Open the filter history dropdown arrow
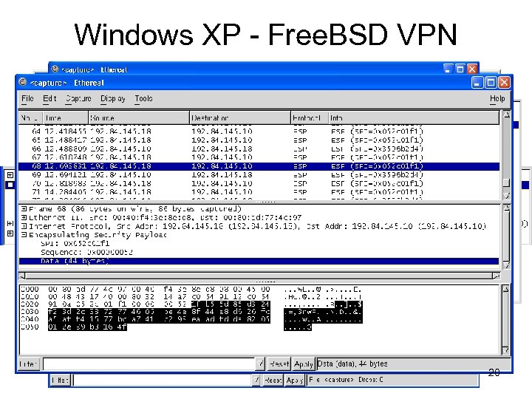Image resolution: width=532 pixels, height=399 pixels. click(260, 364)
